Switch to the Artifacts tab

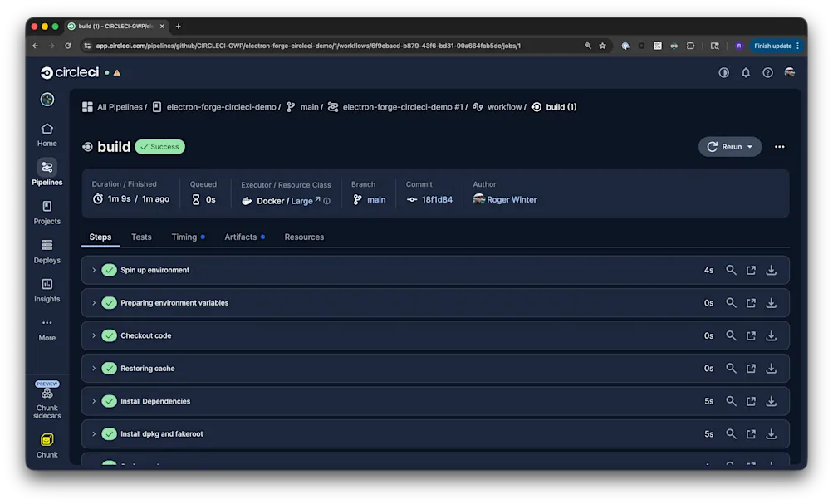pyautogui.click(x=244, y=237)
